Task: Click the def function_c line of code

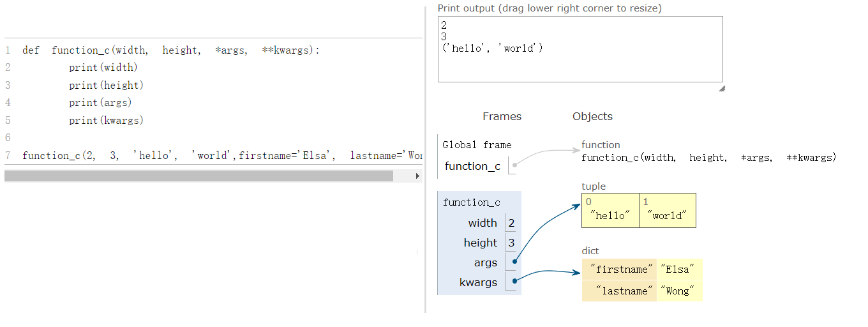Action: 170,50
